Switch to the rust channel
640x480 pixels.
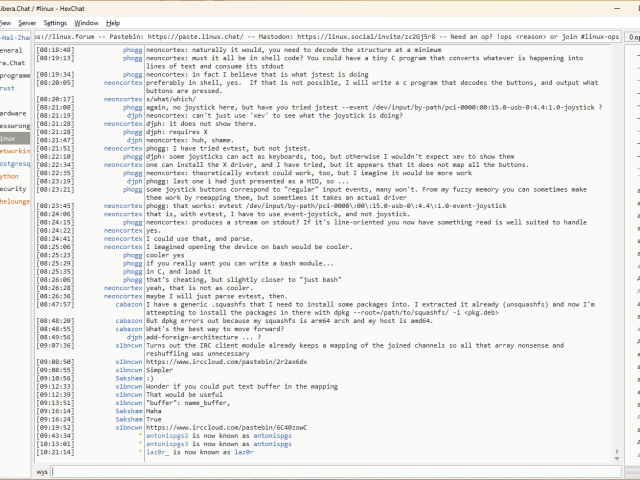[x=10, y=88]
